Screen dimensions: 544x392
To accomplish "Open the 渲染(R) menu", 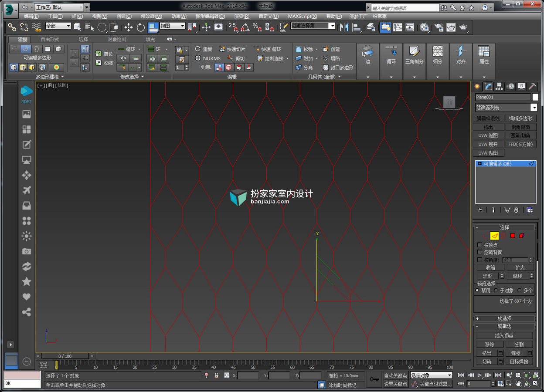I will click(x=242, y=17).
